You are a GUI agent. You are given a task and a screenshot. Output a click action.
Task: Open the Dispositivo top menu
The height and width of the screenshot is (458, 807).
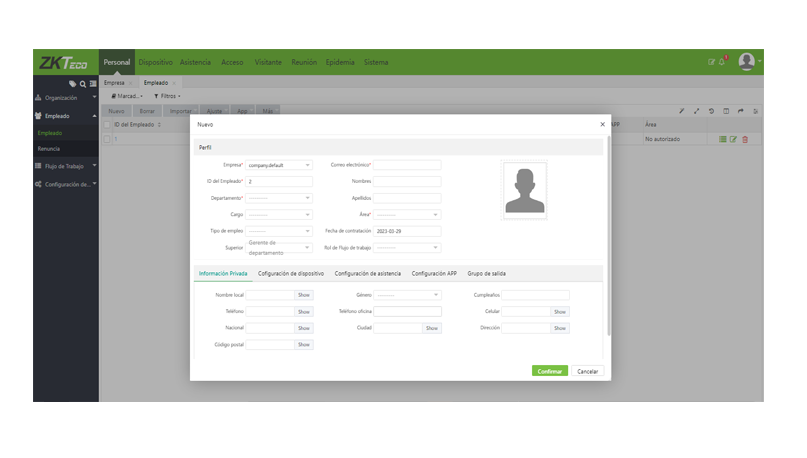(x=155, y=62)
